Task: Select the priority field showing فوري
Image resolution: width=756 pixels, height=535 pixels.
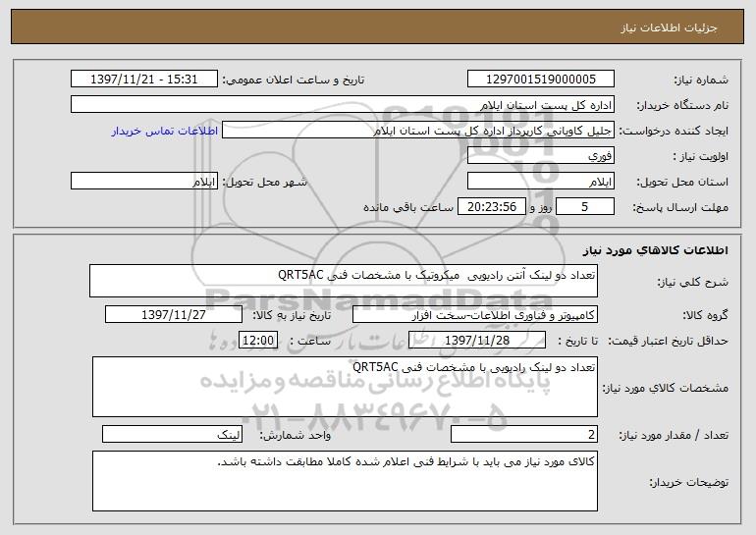Action: click(x=540, y=156)
